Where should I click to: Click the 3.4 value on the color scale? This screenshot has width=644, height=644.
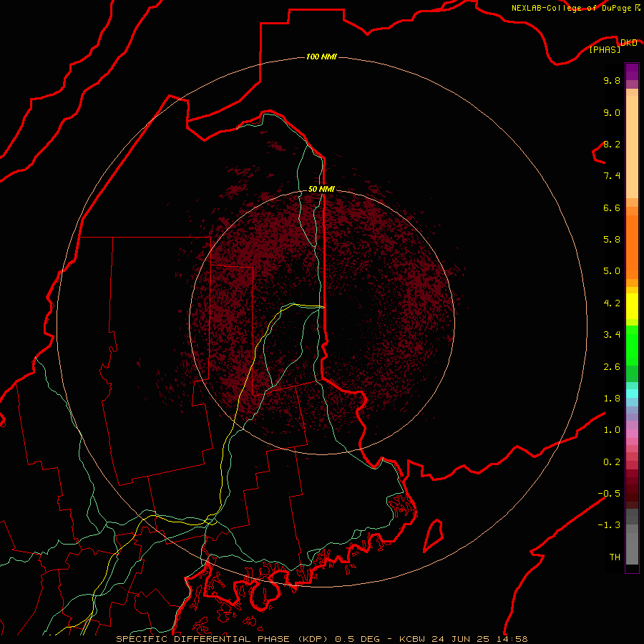612,335
